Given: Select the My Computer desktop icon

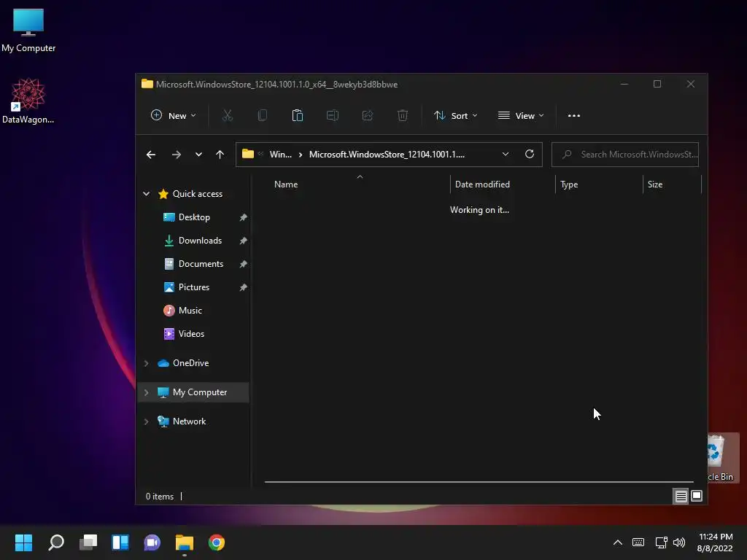Looking at the screenshot, I should [28, 31].
